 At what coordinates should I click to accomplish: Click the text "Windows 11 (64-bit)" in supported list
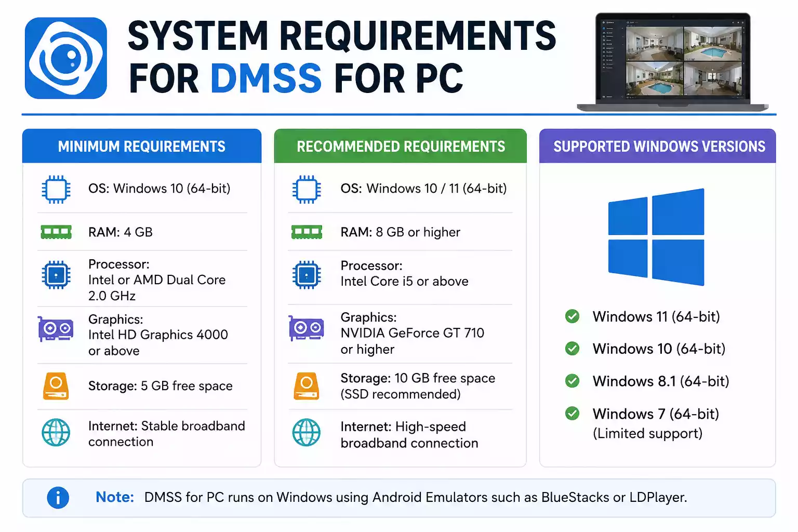click(656, 316)
